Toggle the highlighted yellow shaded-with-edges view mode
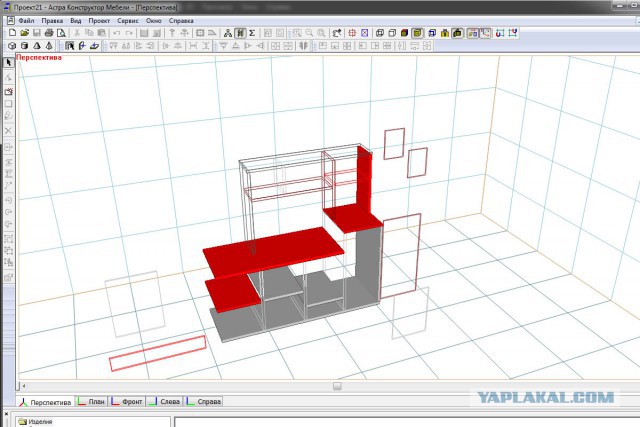Image resolution: width=640 pixels, height=427 pixels. pyautogui.click(x=417, y=33)
